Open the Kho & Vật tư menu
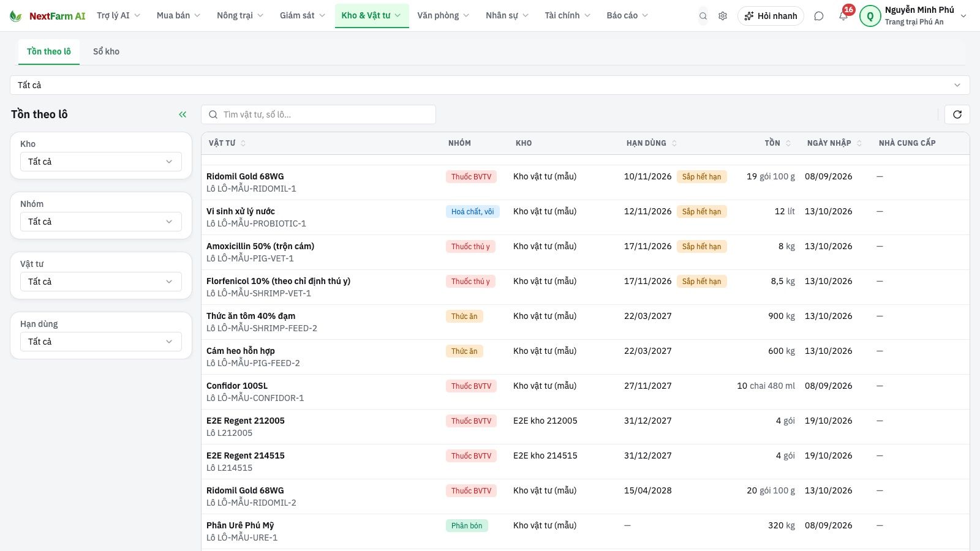 (372, 16)
